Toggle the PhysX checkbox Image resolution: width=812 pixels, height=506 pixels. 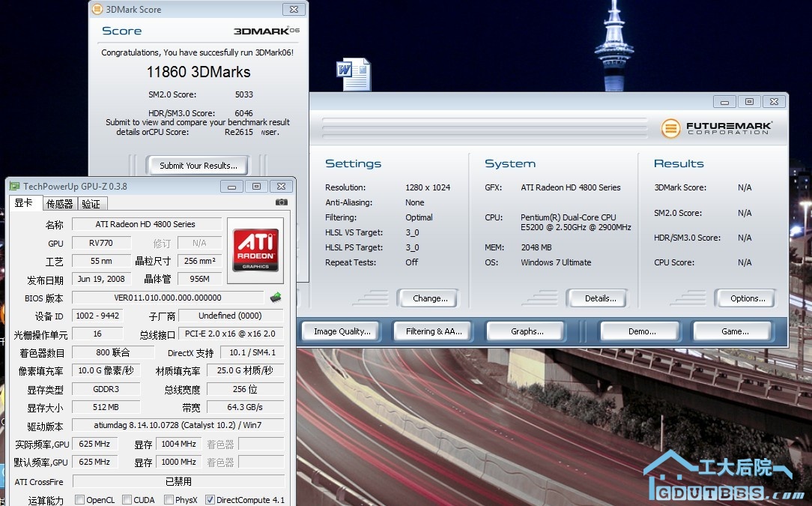[x=169, y=499]
